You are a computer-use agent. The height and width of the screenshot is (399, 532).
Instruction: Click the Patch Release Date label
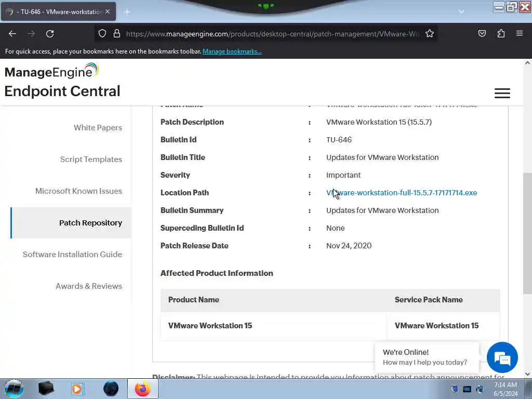pyautogui.click(x=194, y=246)
